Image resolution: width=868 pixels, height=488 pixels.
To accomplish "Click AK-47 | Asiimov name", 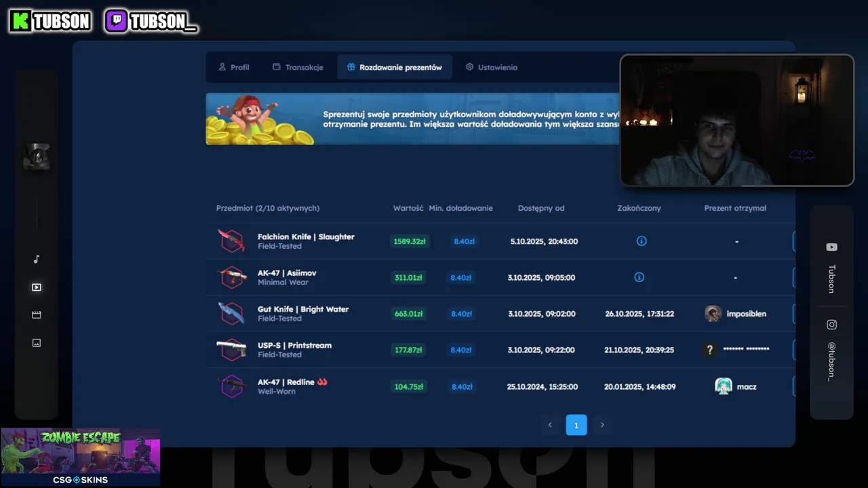I will (x=287, y=272).
